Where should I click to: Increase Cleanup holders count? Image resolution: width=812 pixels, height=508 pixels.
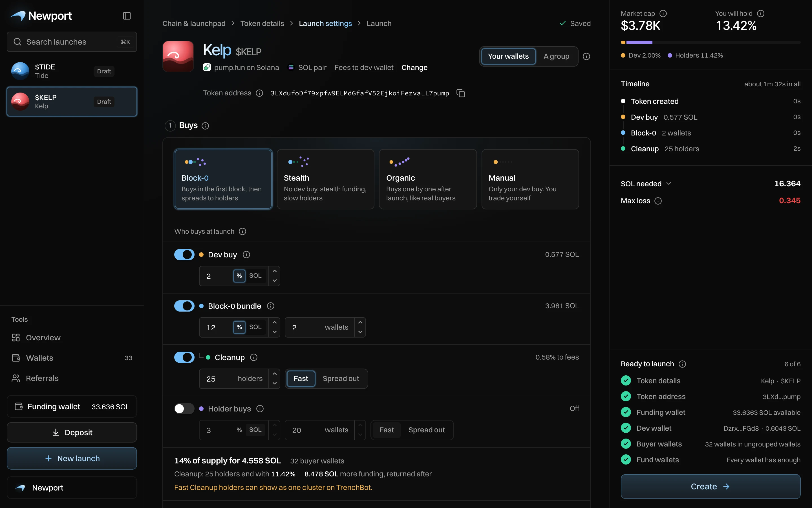click(x=274, y=374)
